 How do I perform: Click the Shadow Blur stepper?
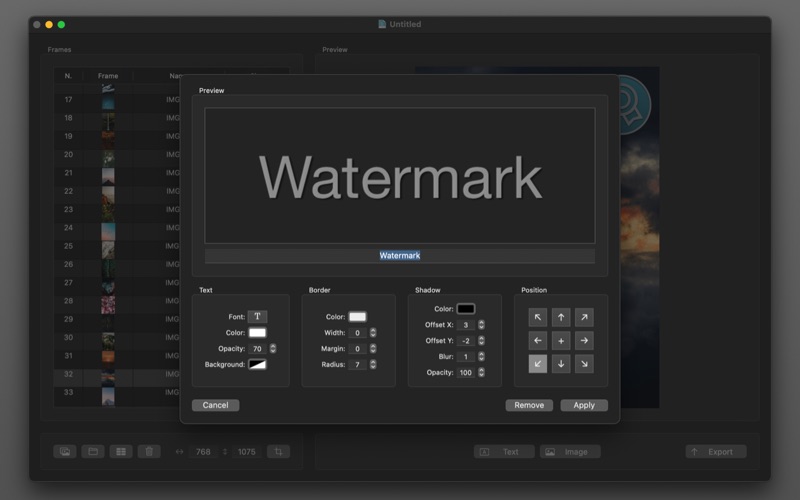[481, 356]
